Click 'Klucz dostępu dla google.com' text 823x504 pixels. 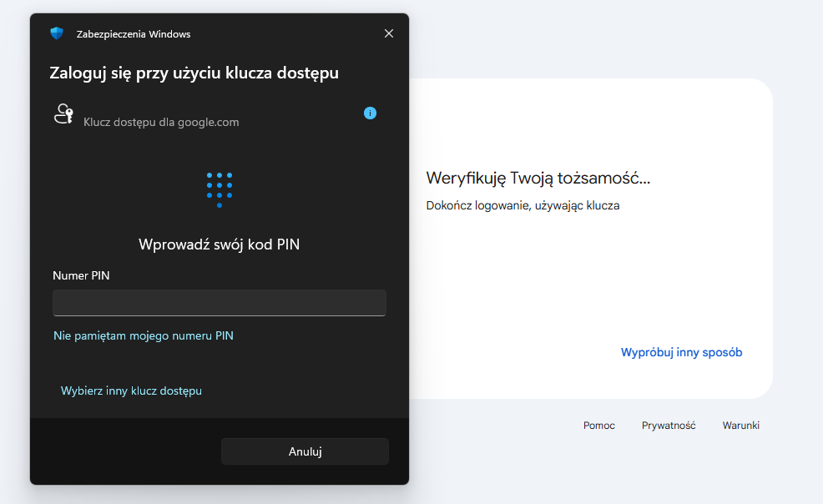161,122
